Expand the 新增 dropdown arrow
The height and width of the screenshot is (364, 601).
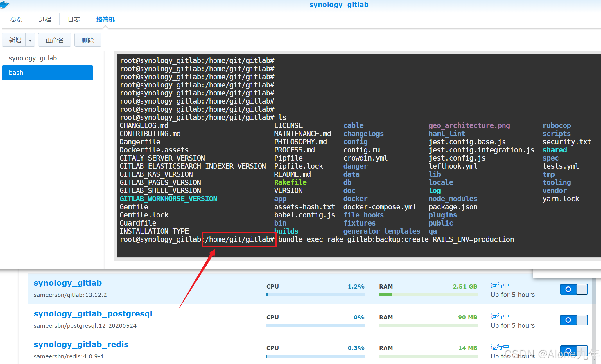click(30, 40)
